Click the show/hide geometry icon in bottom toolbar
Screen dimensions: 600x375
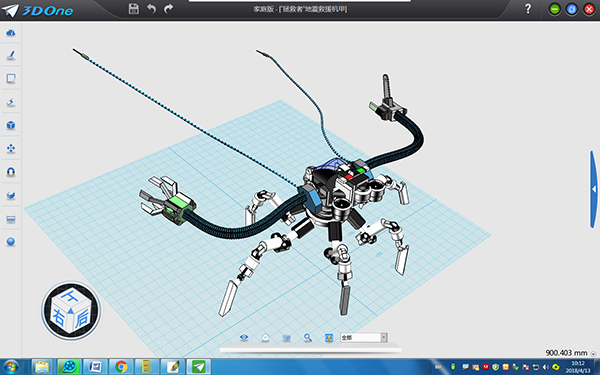coord(286,338)
